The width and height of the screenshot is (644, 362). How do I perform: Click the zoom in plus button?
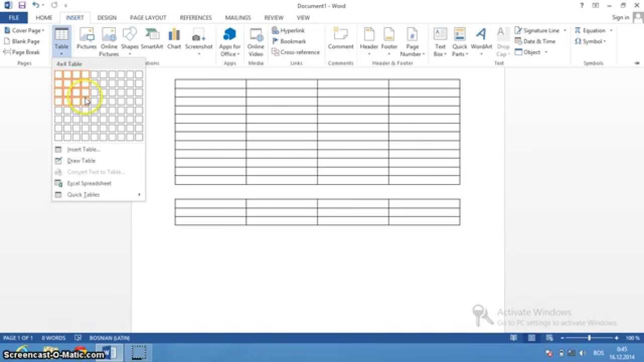[x=616, y=338]
